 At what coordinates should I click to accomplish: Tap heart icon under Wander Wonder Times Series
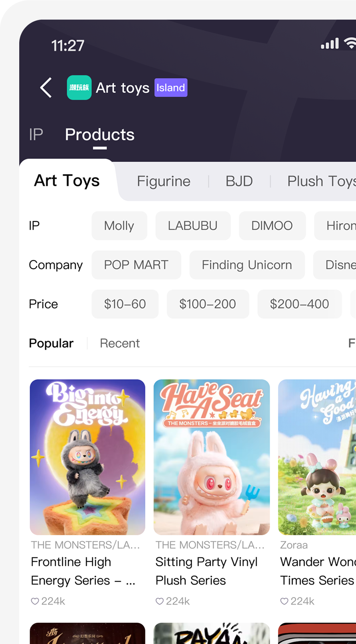click(284, 601)
